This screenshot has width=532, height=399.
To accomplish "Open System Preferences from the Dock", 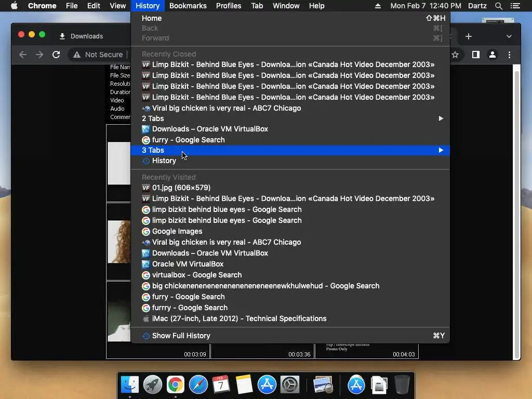I will (x=289, y=384).
